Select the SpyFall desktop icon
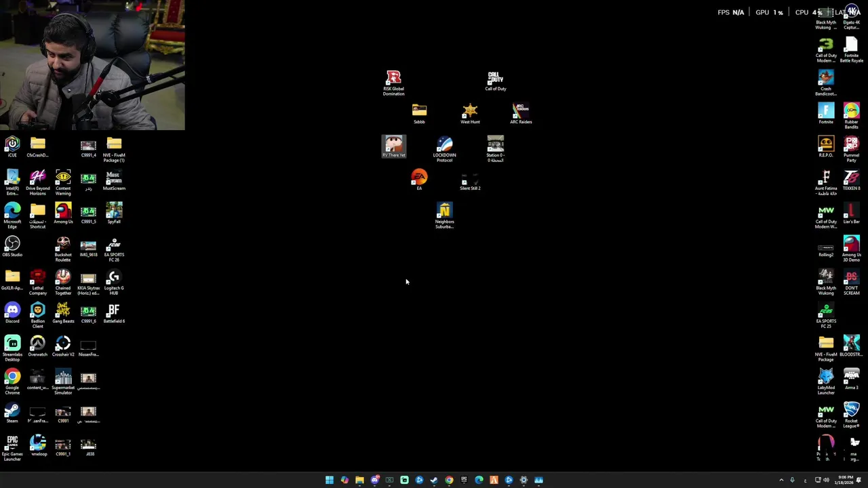The width and height of the screenshot is (868, 488). click(114, 213)
